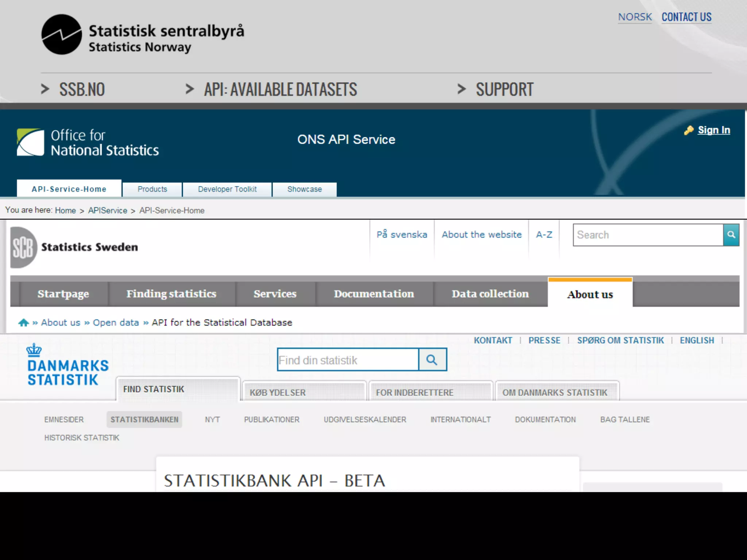Click the SCB Statistics Sweden logo
The image size is (747, 560).
point(23,247)
